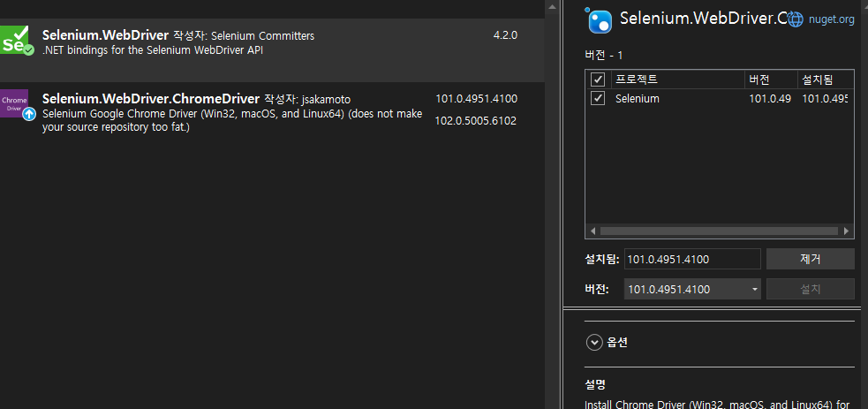This screenshot has height=409, width=868.
Task: Open the nuget.org link
Action: pyautogui.click(x=832, y=19)
